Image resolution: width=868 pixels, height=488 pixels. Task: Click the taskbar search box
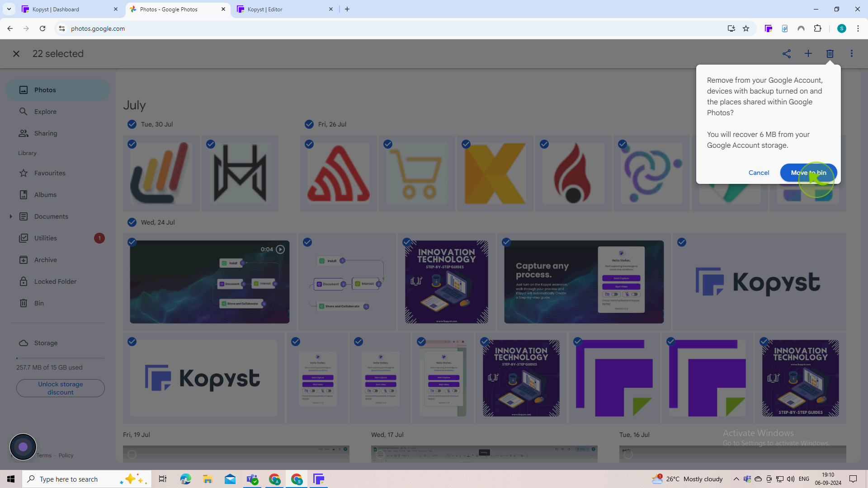coord(86,479)
